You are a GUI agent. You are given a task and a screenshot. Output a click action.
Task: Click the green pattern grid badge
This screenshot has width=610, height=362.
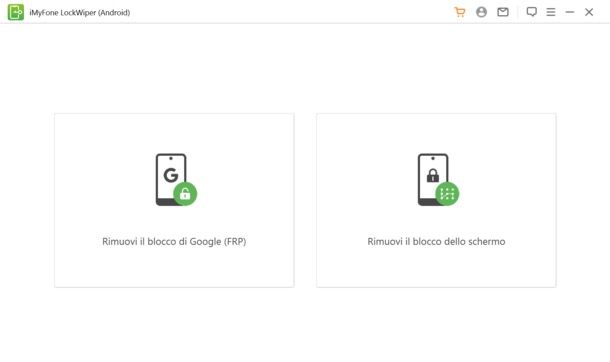pyautogui.click(x=447, y=194)
